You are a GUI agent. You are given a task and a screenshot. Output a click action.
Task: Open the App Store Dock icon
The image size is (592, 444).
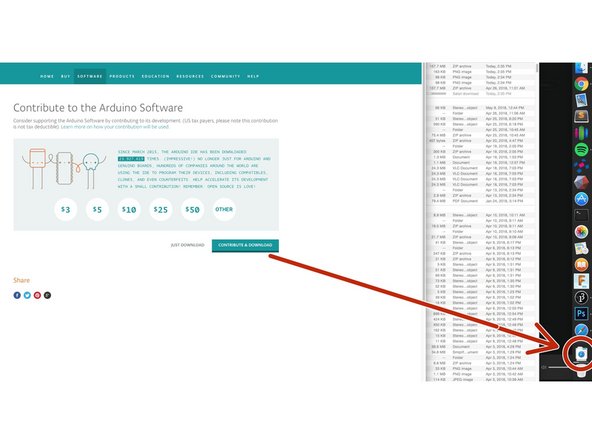[581, 199]
